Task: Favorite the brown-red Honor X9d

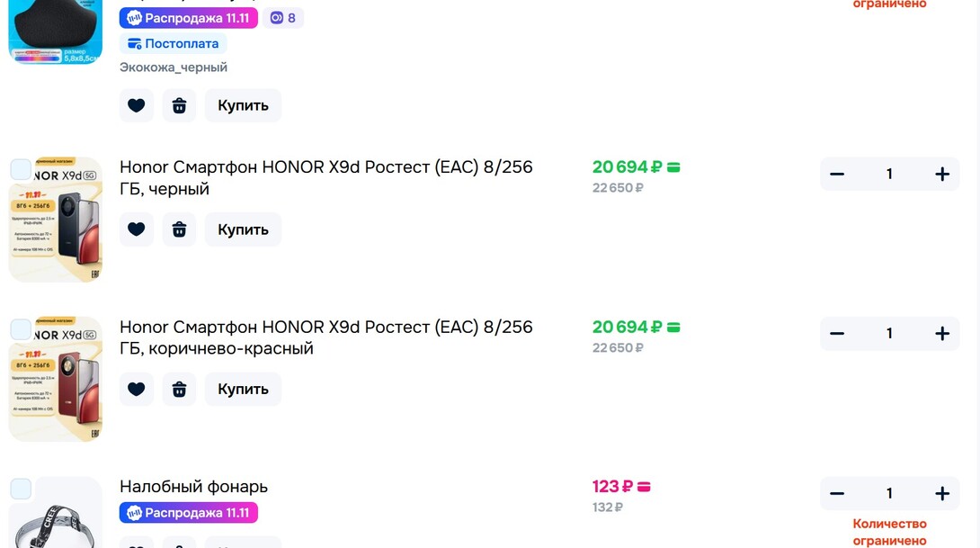Action: click(x=136, y=389)
